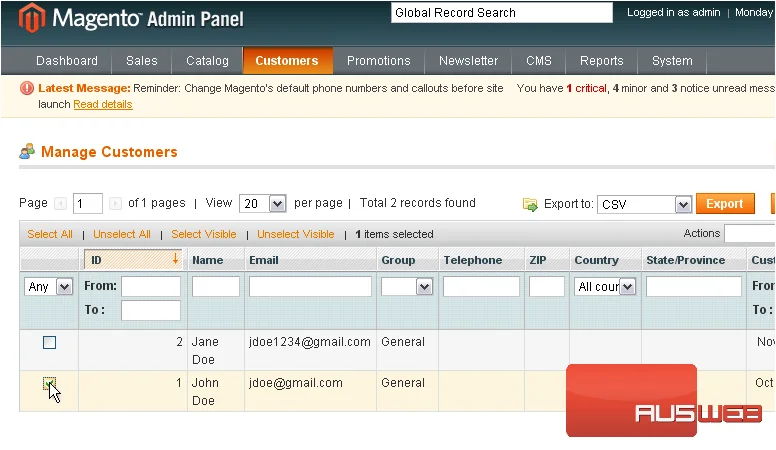The height and width of the screenshot is (450, 776).
Task: Open the CMS menu
Action: [x=539, y=61]
